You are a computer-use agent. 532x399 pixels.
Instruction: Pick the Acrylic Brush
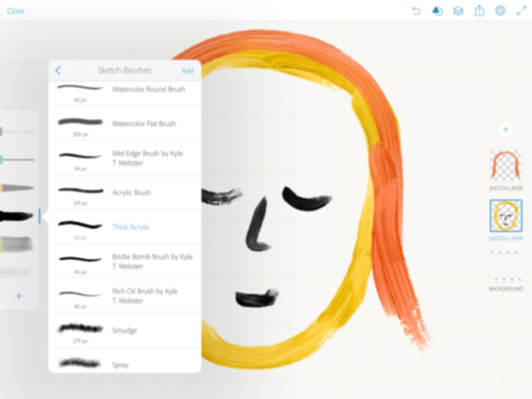[x=125, y=192]
